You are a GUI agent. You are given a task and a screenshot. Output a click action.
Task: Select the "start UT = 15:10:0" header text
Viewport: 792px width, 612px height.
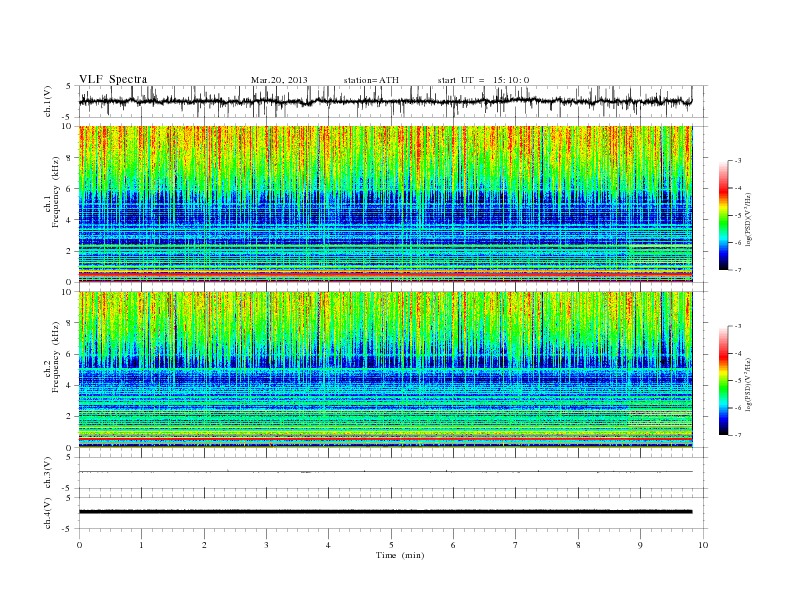pos(483,80)
